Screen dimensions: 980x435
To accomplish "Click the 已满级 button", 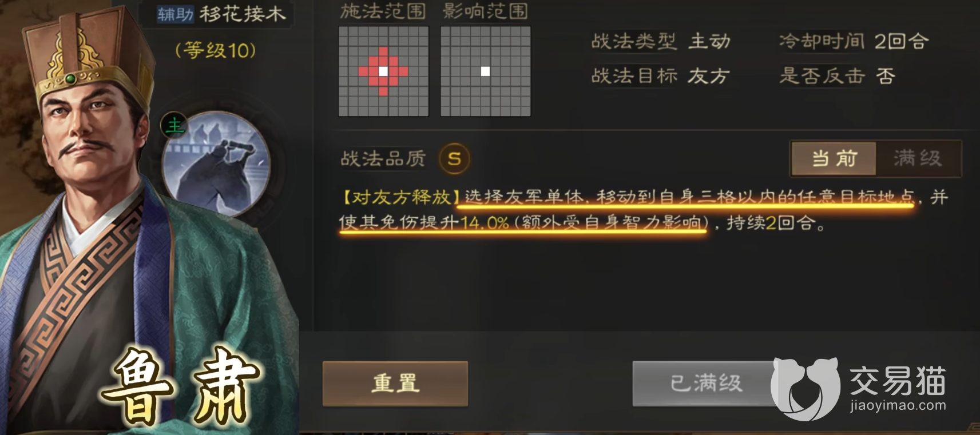I will pyautogui.click(x=706, y=383).
